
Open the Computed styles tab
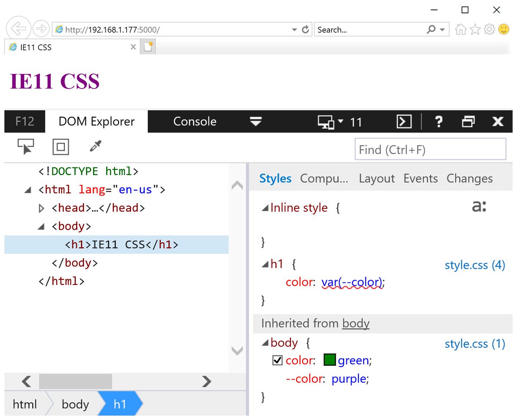(x=324, y=179)
